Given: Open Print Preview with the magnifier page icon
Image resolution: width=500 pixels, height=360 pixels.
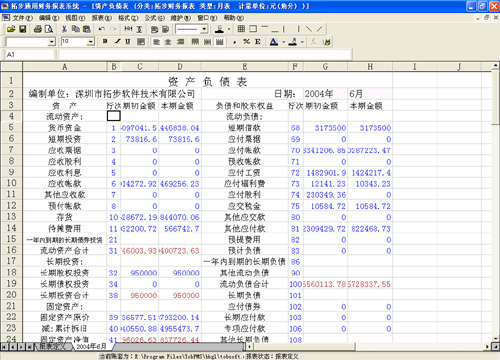Looking at the screenshot, I should [x=49, y=29].
